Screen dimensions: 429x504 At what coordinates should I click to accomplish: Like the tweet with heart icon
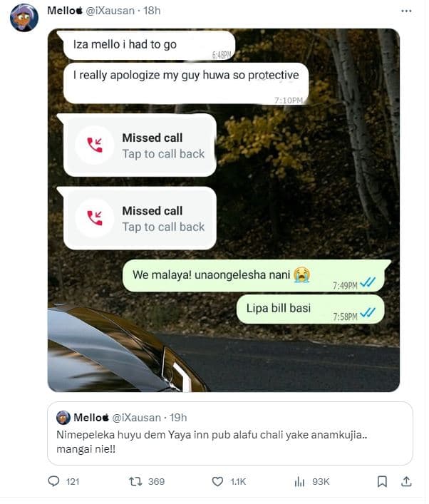click(217, 481)
